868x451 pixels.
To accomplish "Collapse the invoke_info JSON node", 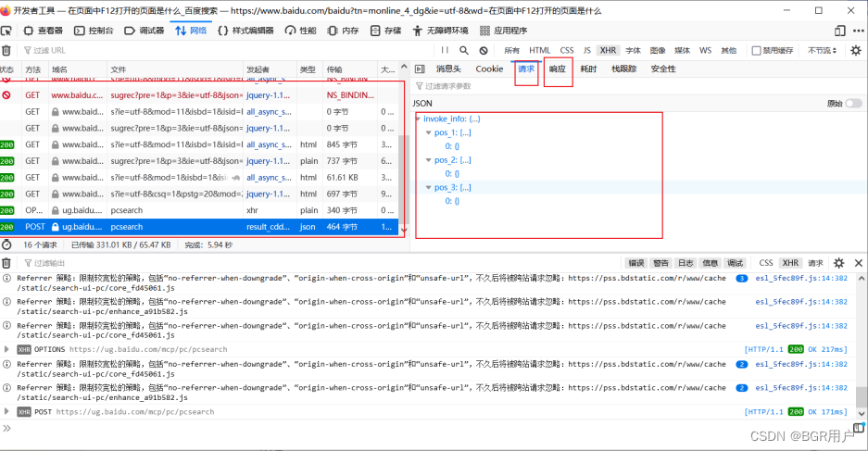I will (418, 119).
